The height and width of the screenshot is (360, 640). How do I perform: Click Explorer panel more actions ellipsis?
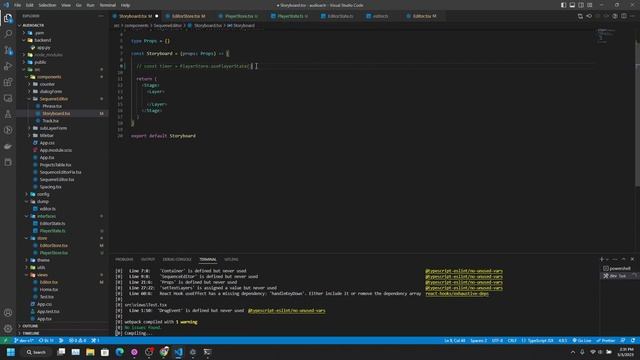pyautogui.click(x=101, y=16)
